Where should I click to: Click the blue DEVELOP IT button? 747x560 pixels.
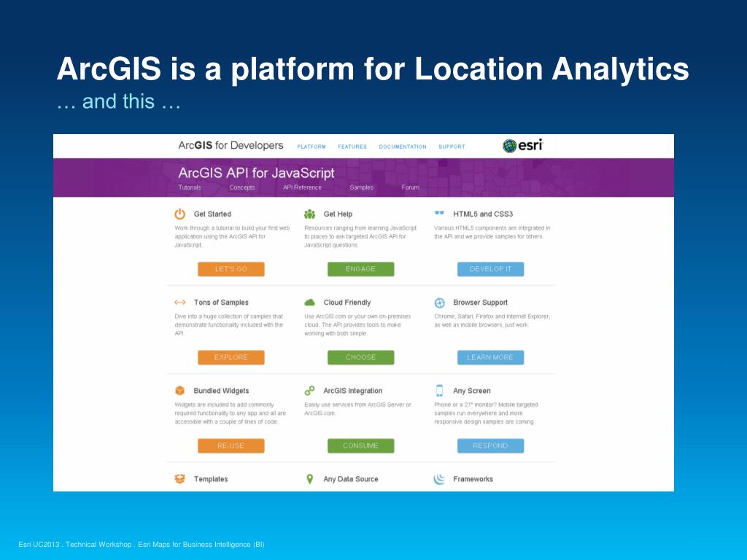pos(491,269)
